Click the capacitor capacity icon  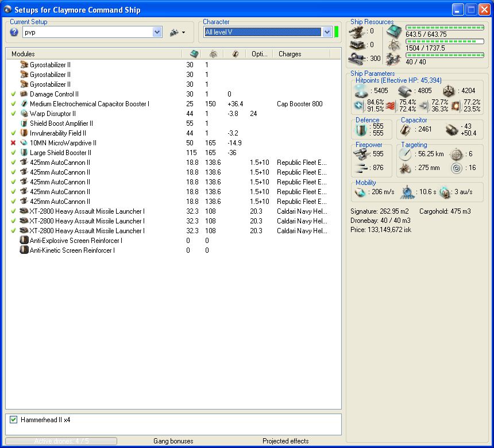[x=405, y=129]
